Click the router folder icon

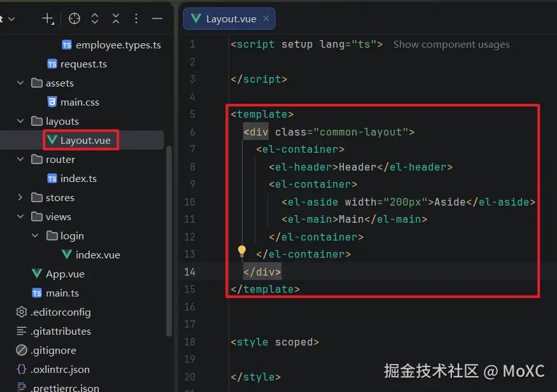tap(36, 159)
